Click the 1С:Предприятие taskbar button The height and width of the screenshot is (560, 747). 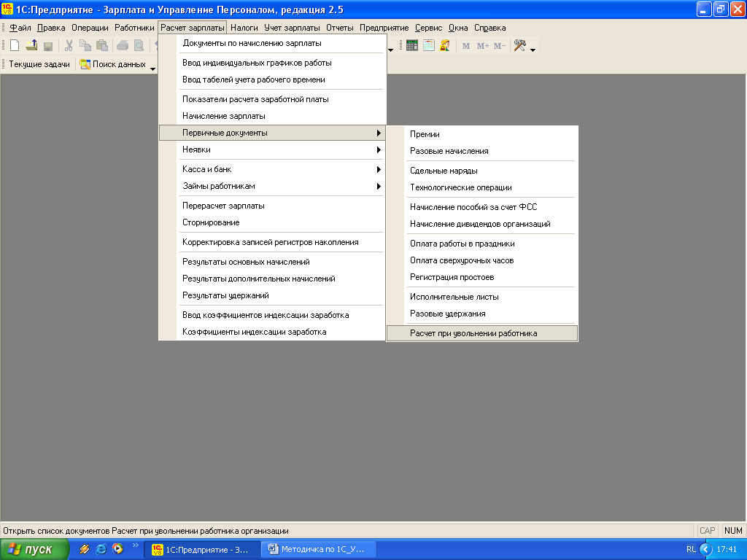[x=203, y=550]
